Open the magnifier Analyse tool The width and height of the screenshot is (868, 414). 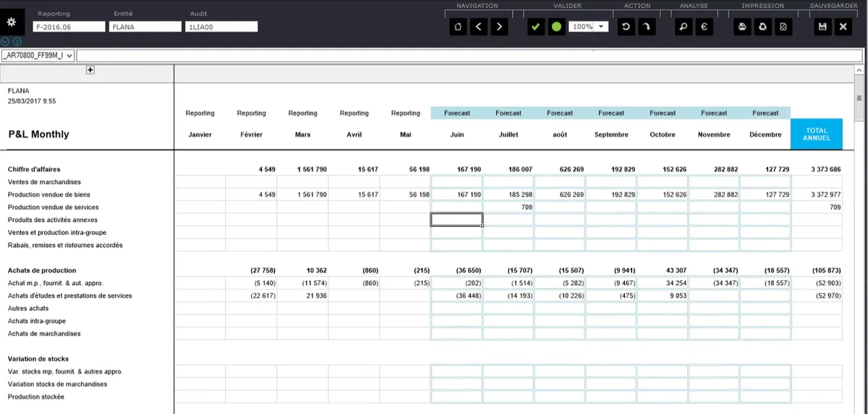(x=684, y=27)
